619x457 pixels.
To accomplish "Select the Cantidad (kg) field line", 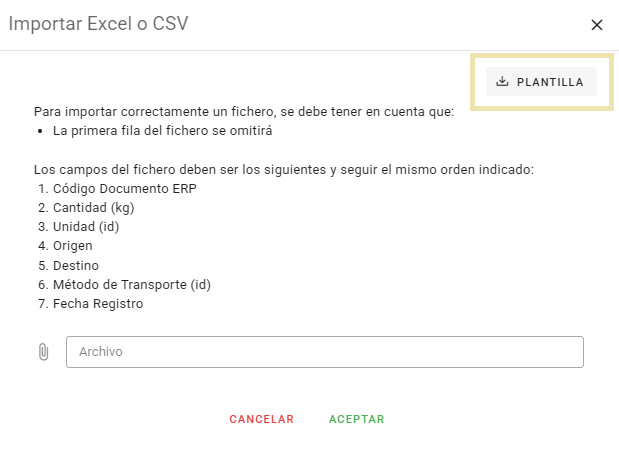I will click(x=93, y=208).
